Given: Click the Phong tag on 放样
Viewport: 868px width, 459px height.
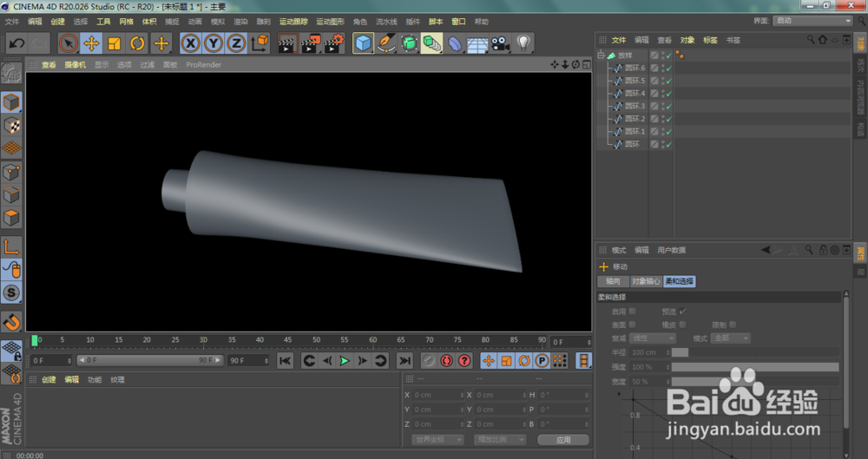Looking at the screenshot, I should pyautogui.click(x=680, y=55).
